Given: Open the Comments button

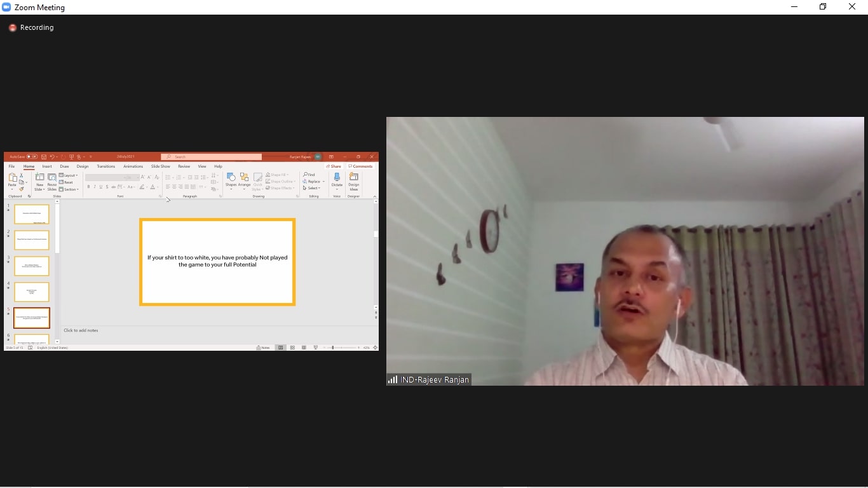Looking at the screenshot, I should click(360, 166).
